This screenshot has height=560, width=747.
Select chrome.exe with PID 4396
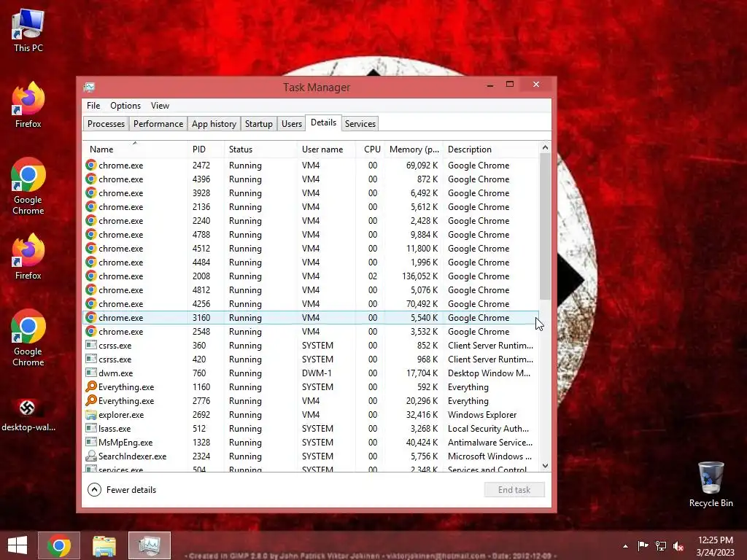pos(311,179)
